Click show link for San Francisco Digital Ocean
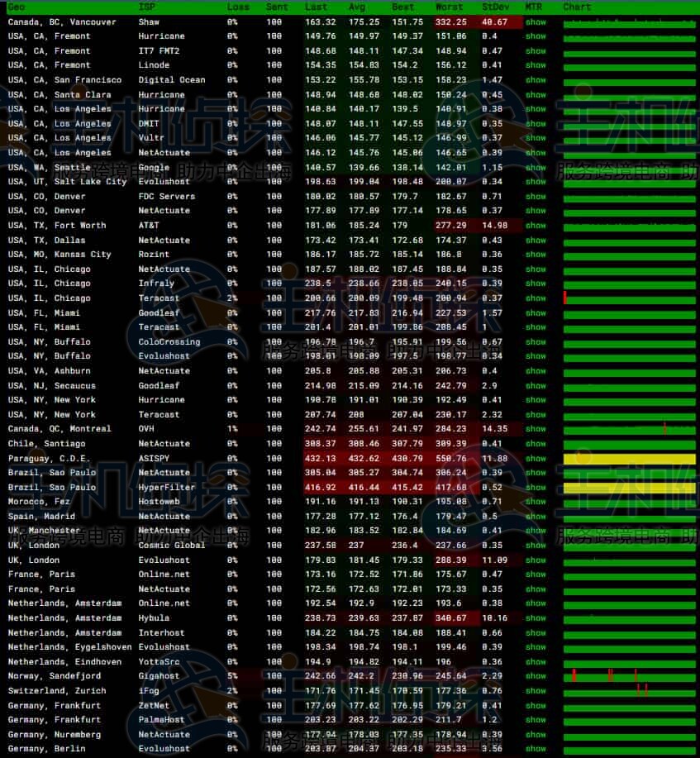This screenshot has height=758, width=700. pyautogui.click(x=536, y=80)
